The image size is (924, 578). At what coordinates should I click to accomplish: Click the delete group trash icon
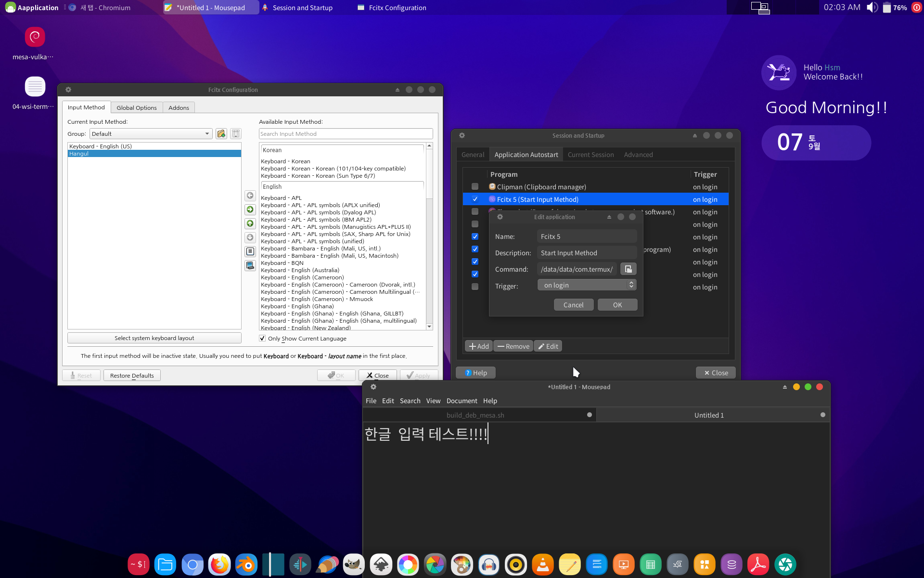click(x=236, y=134)
